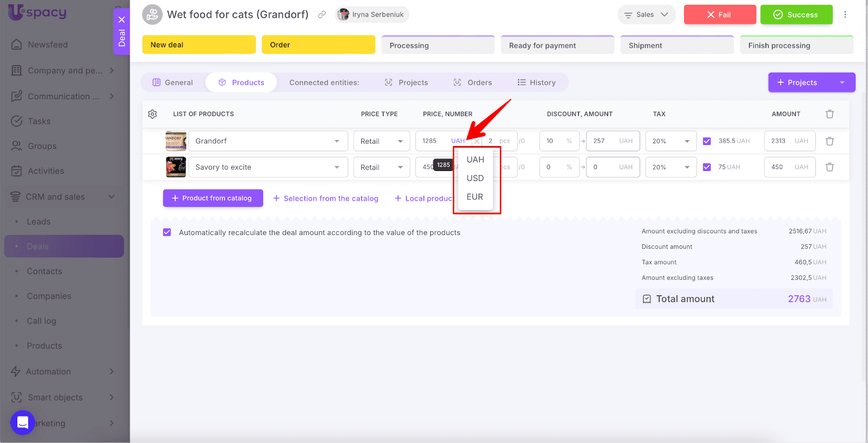Expand the Grandorf tax rate dropdown

(671, 141)
